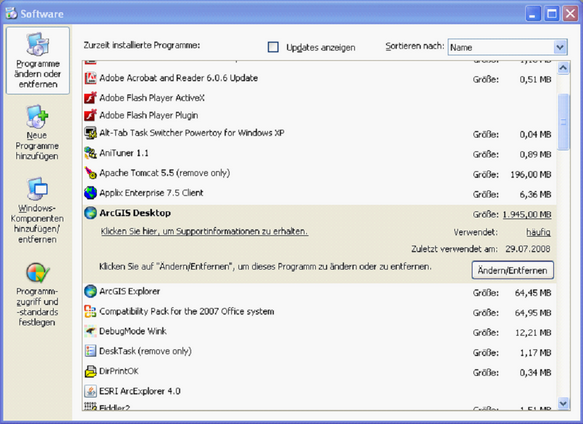The height and width of the screenshot is (424, 583).
Task: Click the 6,36 MB size value
Action: coord(535,195)
